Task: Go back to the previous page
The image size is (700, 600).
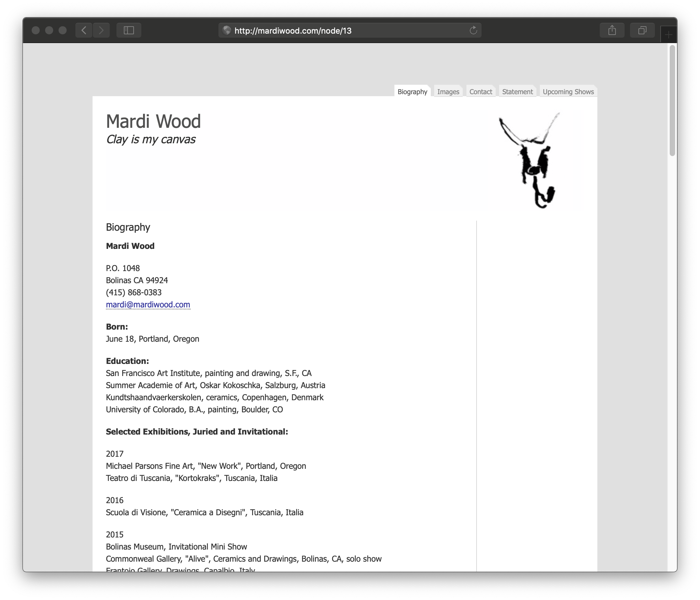Action: 84,30
